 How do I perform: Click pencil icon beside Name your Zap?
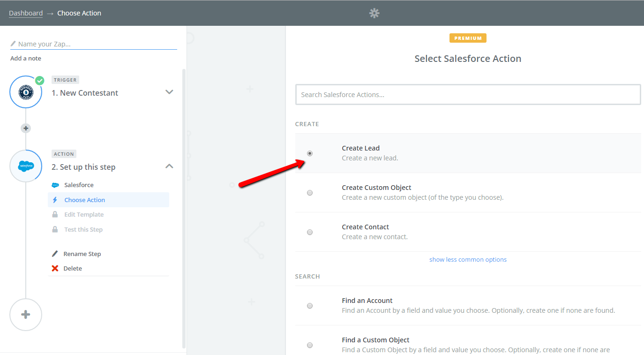13,44
